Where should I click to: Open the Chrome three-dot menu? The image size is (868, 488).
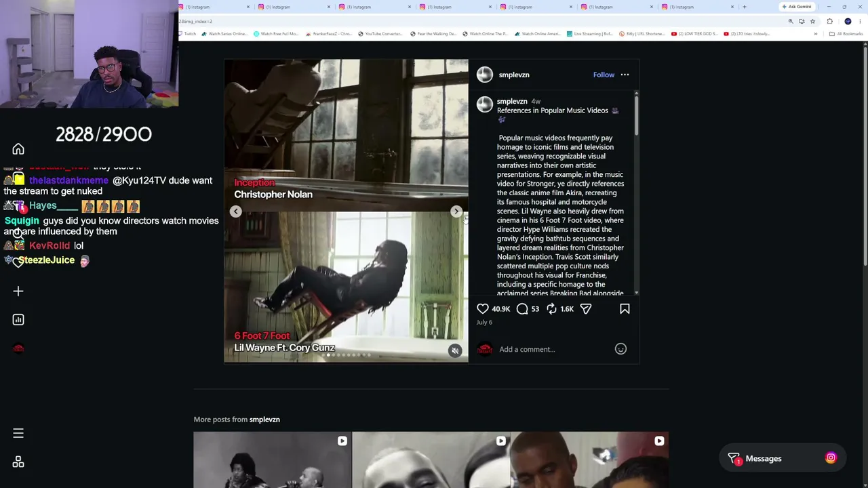[860, 21]
